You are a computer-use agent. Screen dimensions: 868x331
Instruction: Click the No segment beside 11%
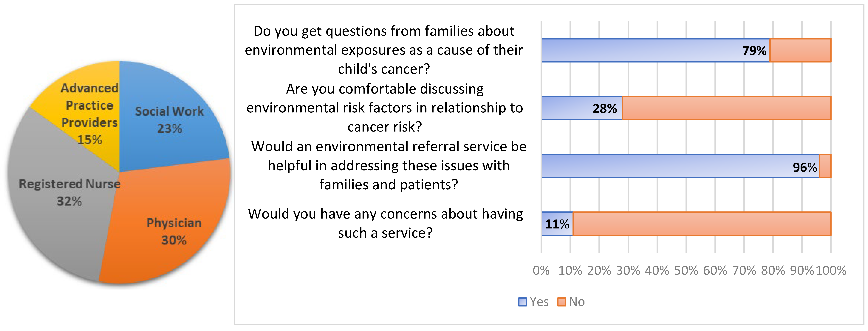click(x=702, y=223)
